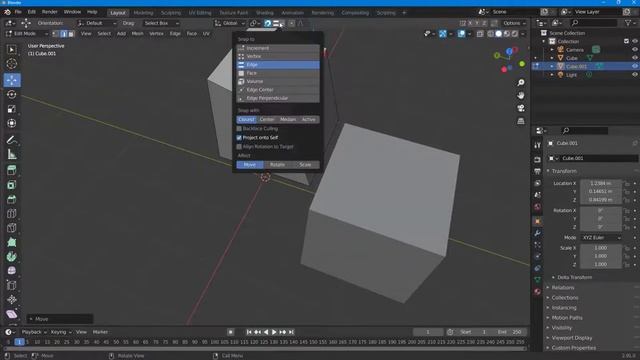Click the timeline End frame field
The height and width of the screenshot is (360, 640).
509,332
